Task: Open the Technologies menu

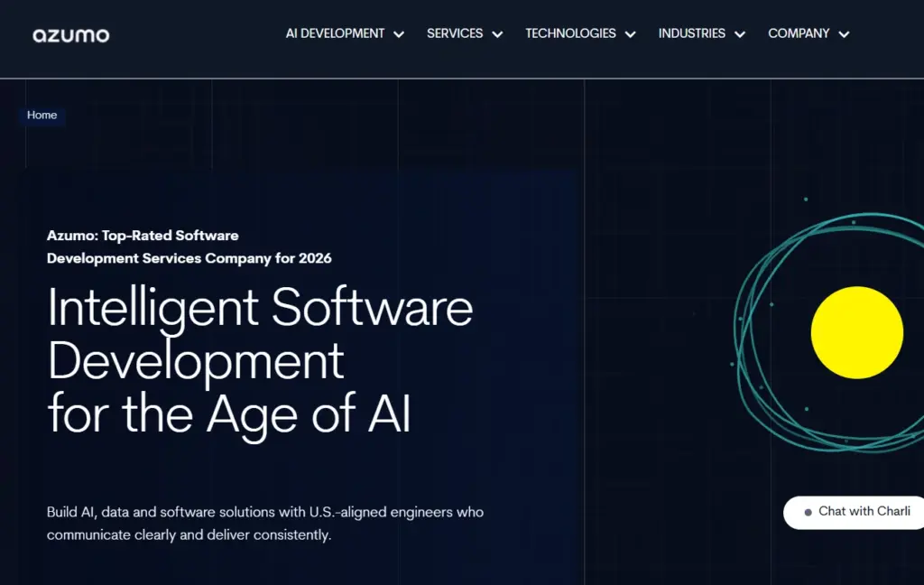Action: [x=570, y=33]
